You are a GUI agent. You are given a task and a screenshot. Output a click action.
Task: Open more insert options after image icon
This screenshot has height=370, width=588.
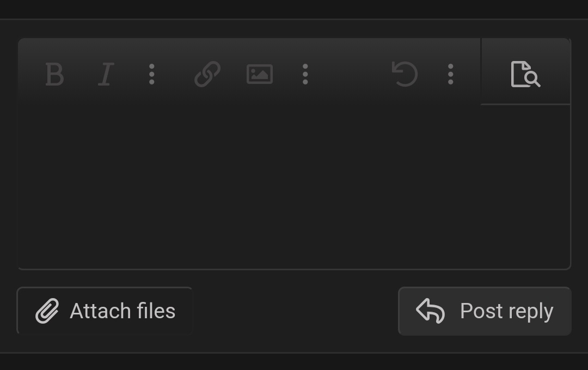tap(305, 74)
